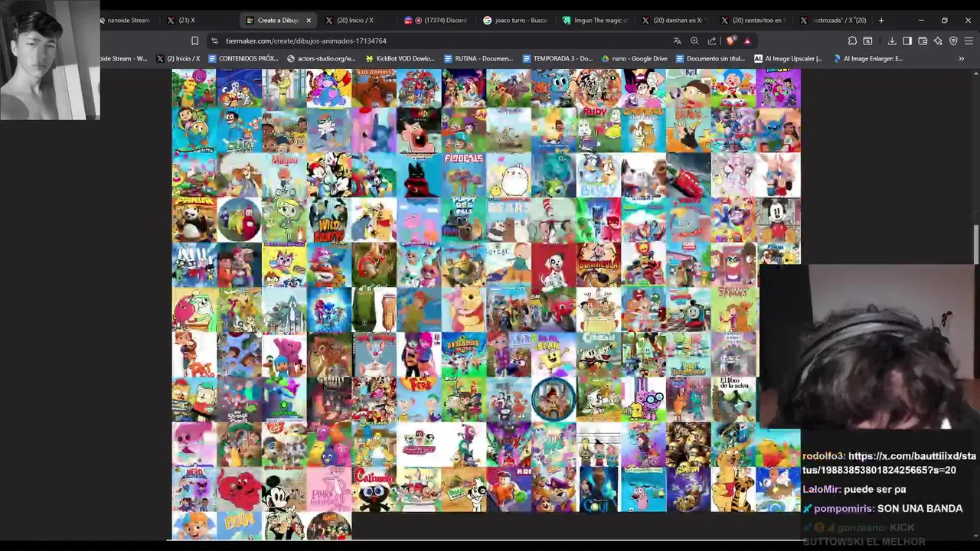Select the 101 Dalmatians thumbnail
980x551 pixels.
click(554, 266)
